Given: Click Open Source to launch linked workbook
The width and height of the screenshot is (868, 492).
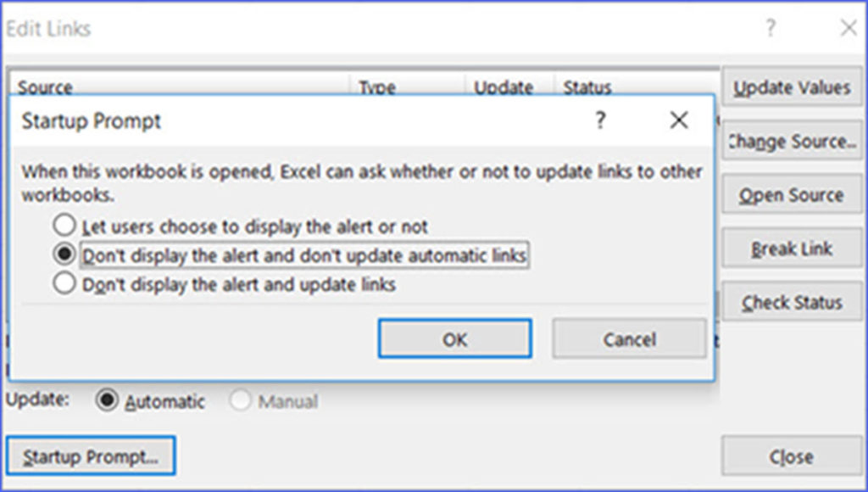Looking at the screenshot, I should pyautogui.click(x=791, y=194).
